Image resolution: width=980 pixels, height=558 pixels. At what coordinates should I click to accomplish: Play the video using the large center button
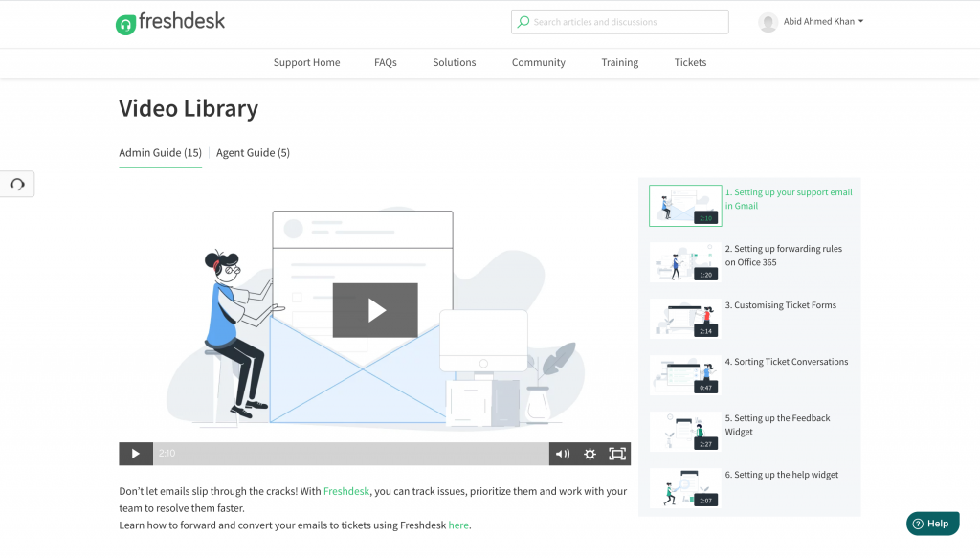pos(375,310)
